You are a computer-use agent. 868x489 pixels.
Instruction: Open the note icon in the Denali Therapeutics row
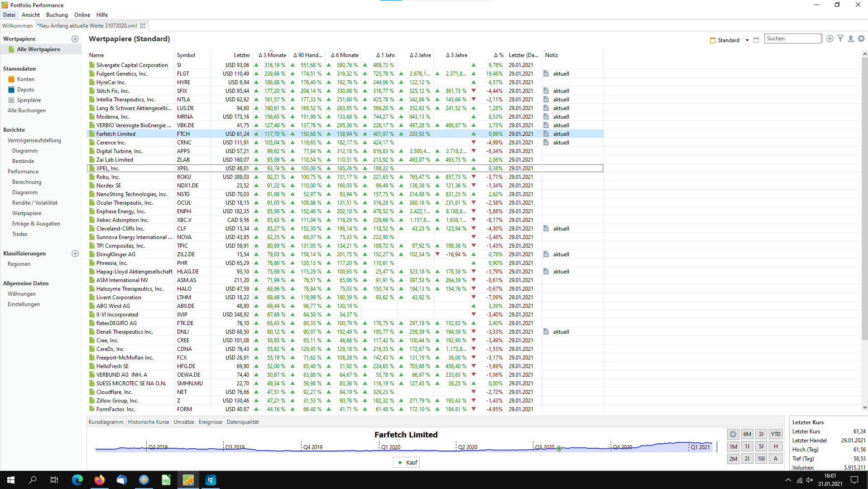click(x=546, y=332)
